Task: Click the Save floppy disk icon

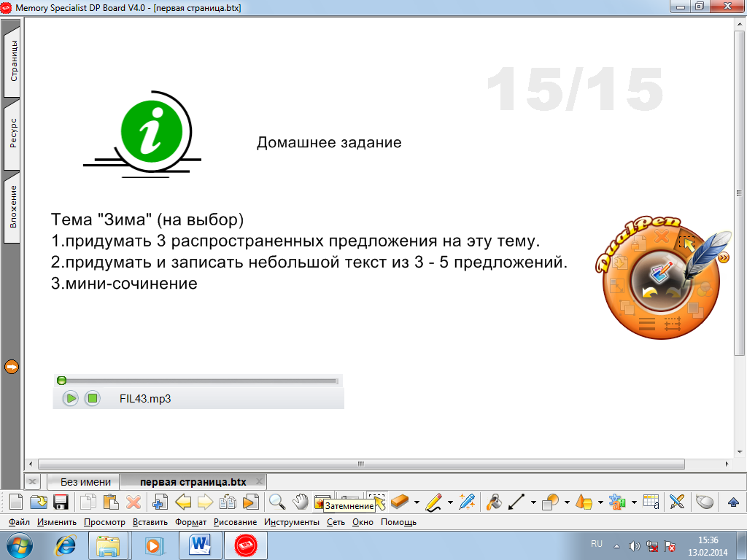Action: [x=61, y=502]
